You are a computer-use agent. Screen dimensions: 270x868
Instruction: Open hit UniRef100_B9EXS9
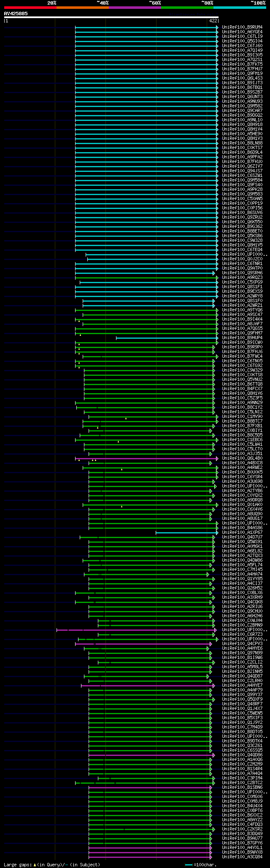pyautogui.click(x=242, y=292)
